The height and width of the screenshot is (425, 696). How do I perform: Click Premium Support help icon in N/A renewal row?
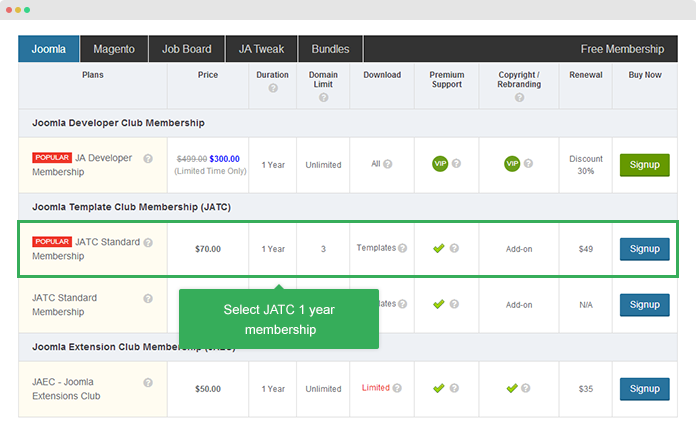pos(454,304)
